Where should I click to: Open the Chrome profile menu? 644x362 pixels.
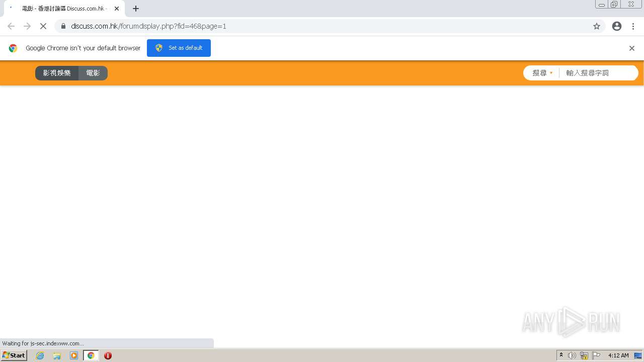coord(617,26)
